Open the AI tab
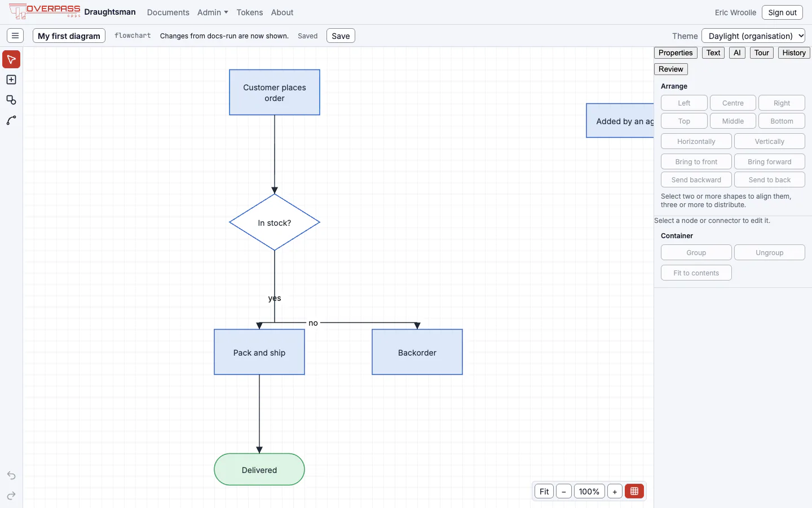The image size is (812, 508). point(737,52)
